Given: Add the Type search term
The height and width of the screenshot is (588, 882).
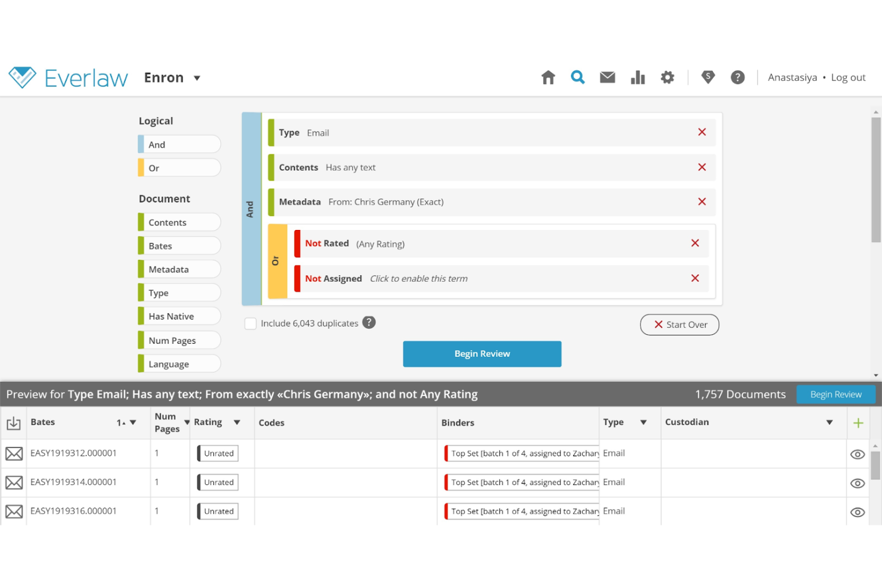Looking at the screenshot, I should pos(179,293).
